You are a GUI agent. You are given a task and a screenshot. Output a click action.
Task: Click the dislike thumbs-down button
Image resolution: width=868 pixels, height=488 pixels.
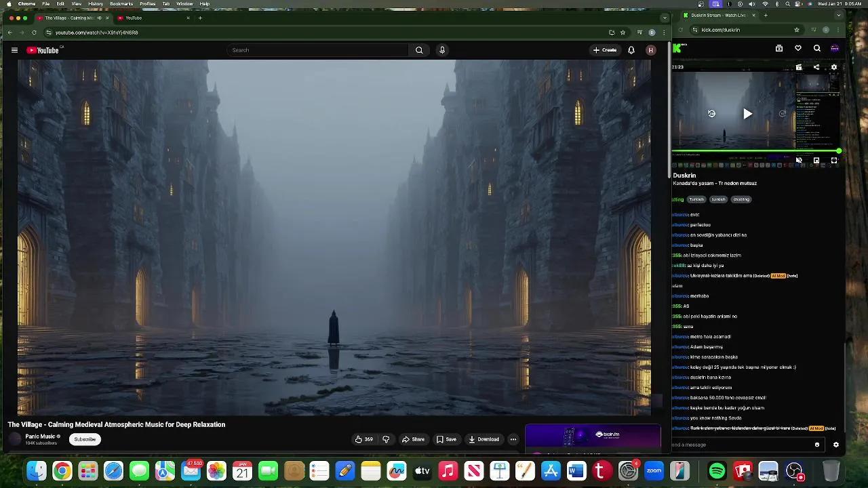(x=386, y=439)
